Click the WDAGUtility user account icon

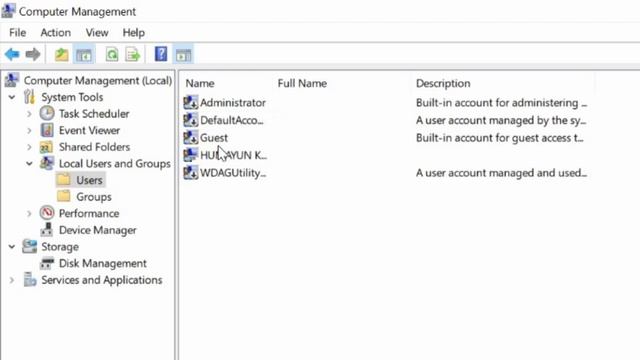click(190, 173)
